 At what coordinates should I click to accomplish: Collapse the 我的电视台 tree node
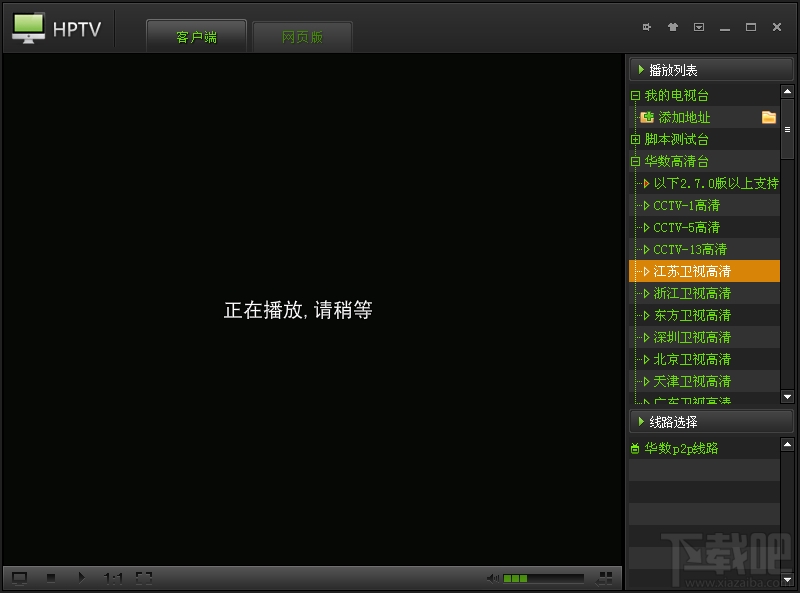635,95
